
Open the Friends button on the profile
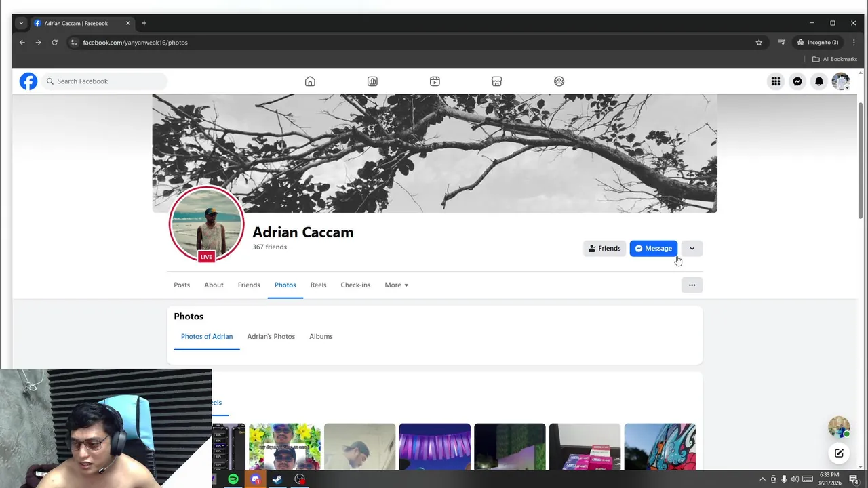pyautogui.click(x=604, y=248)
